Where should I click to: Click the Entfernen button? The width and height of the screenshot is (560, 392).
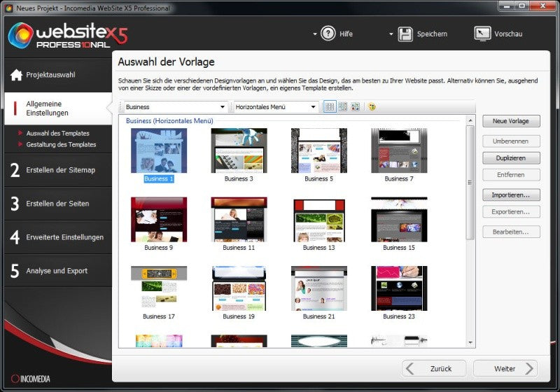tap(511, 174)
